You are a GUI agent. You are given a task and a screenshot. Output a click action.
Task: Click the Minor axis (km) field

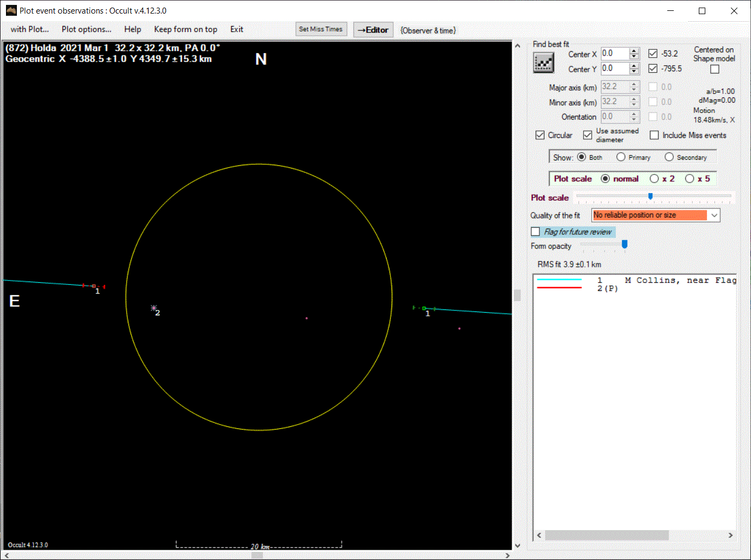click(x=615, y=101)
